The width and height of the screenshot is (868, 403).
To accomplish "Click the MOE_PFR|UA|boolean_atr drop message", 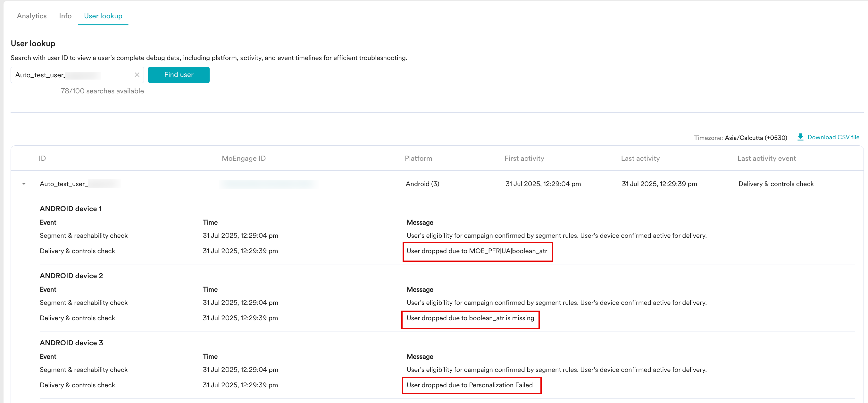I will (477, 251).
